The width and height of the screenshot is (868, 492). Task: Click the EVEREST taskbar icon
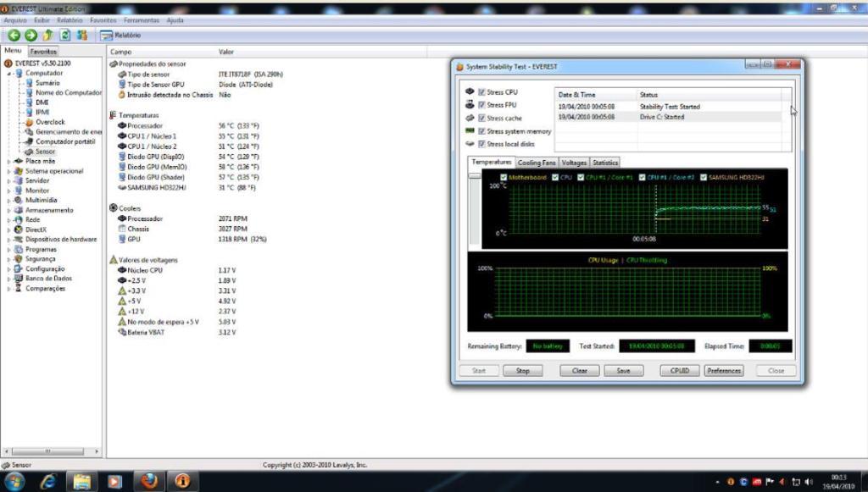click(x=182, y=482)
